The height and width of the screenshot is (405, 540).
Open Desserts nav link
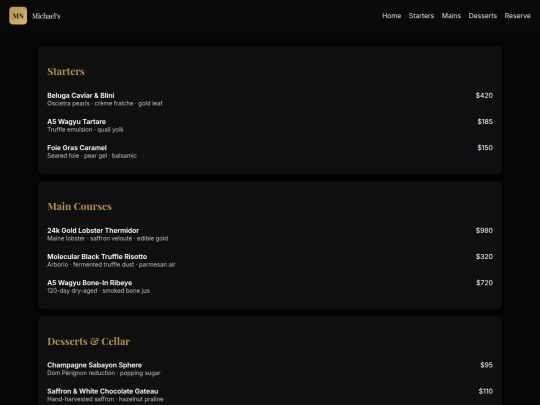(482, 16)
